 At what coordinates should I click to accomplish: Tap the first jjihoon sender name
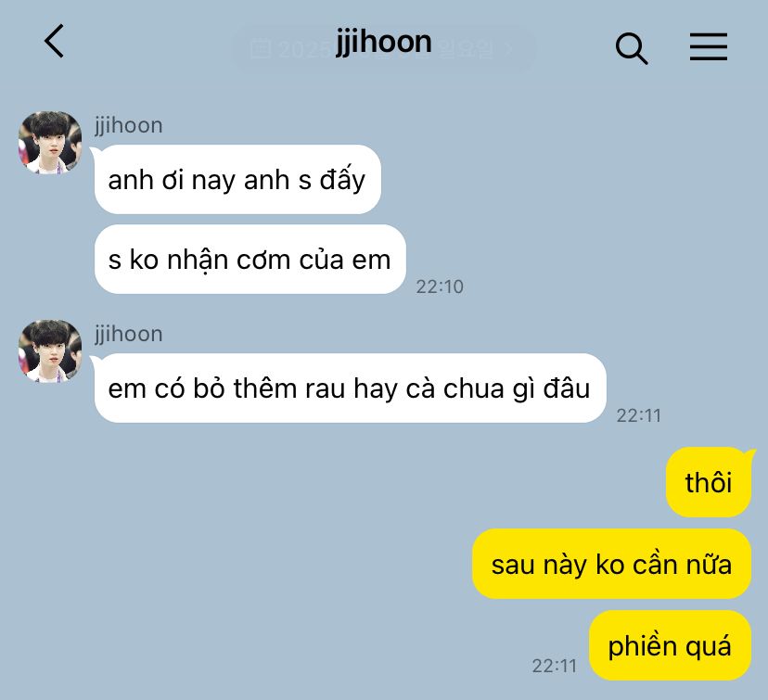coord(128,126)
